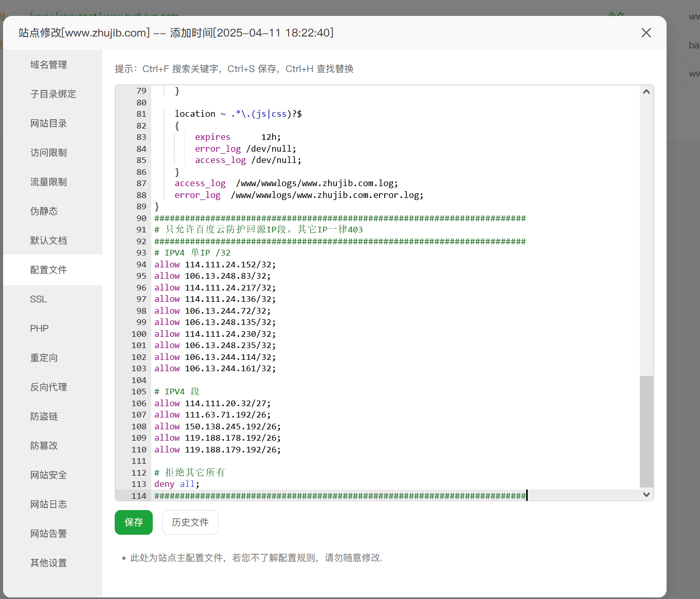This screenshot has width=700, height=599.
Task: Open 默认文档 tab
Action: pos(49,241)
